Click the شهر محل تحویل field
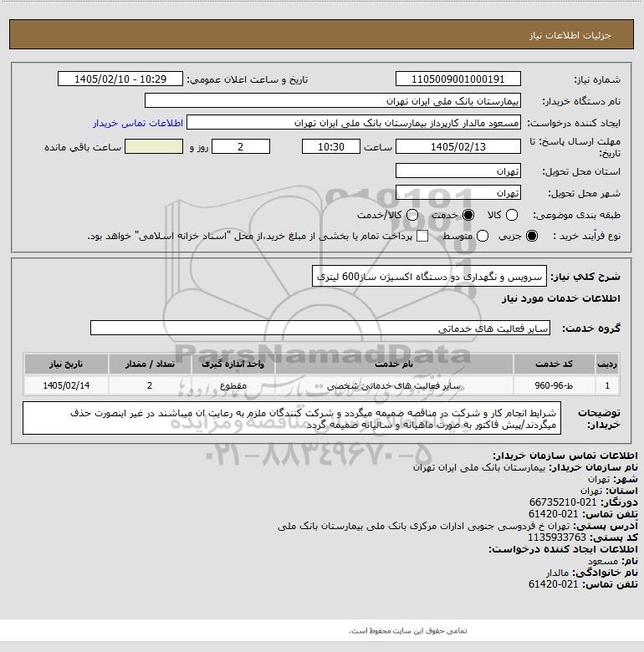 (458, 193)
